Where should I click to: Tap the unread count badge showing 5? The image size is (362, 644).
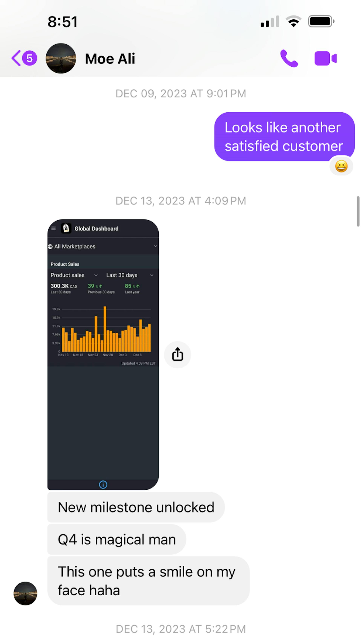click(x=29, y=58)
